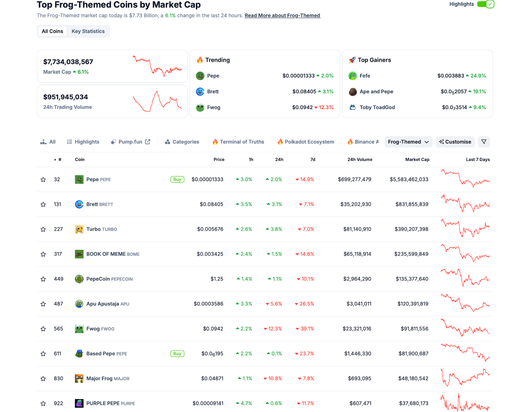The width and height of the screenshot is (532, 412).
Task: Open the filter funnel icon button
Action: [484, 142]
